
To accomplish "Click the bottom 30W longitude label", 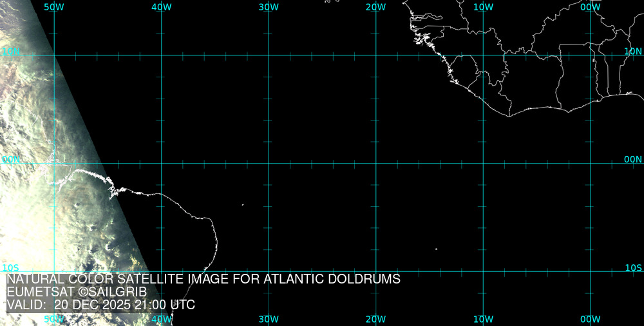I will (269, 319).
